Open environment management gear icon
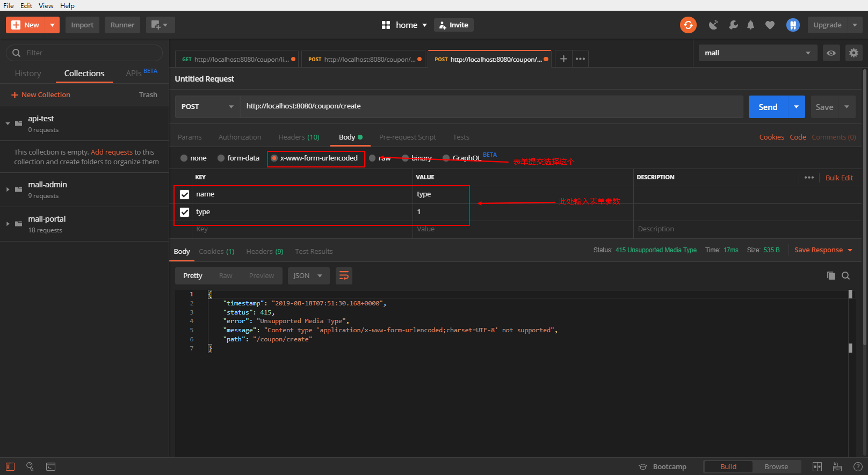Screen dimensions: 868x475 coord(853,53)
